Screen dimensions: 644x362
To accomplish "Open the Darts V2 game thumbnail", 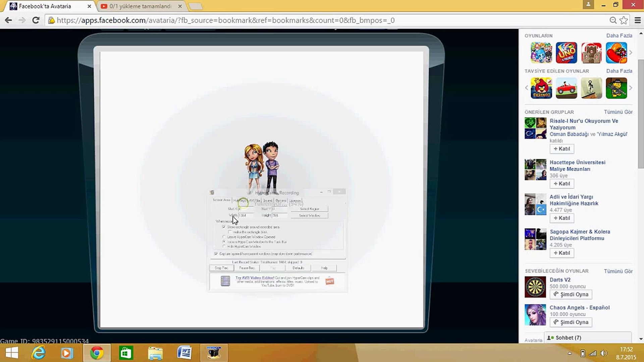I will (x=535, y=287).
